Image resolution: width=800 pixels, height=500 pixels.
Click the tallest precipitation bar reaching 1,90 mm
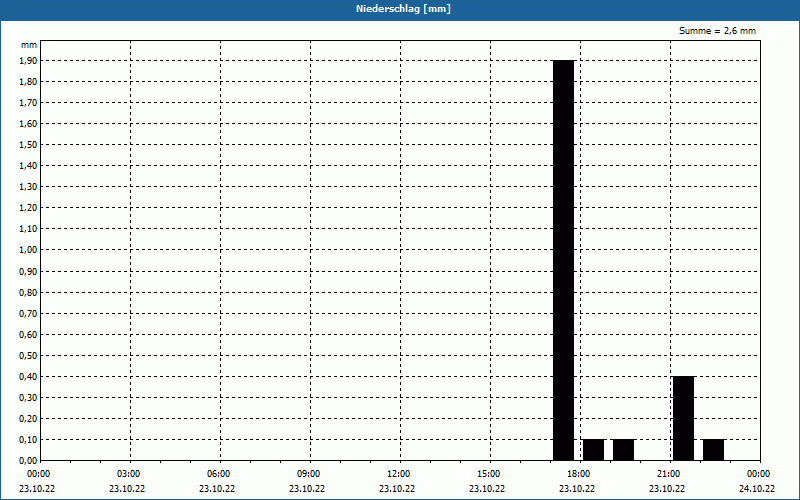pos(564,260)
